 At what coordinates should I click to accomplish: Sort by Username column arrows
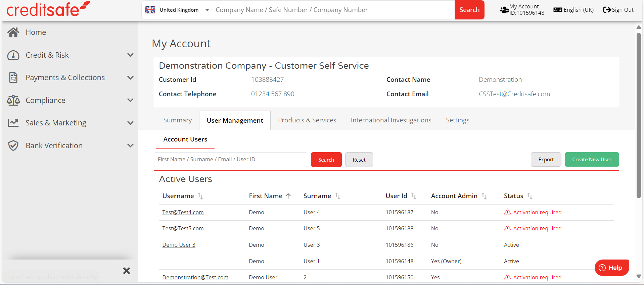tap(200, 196)
